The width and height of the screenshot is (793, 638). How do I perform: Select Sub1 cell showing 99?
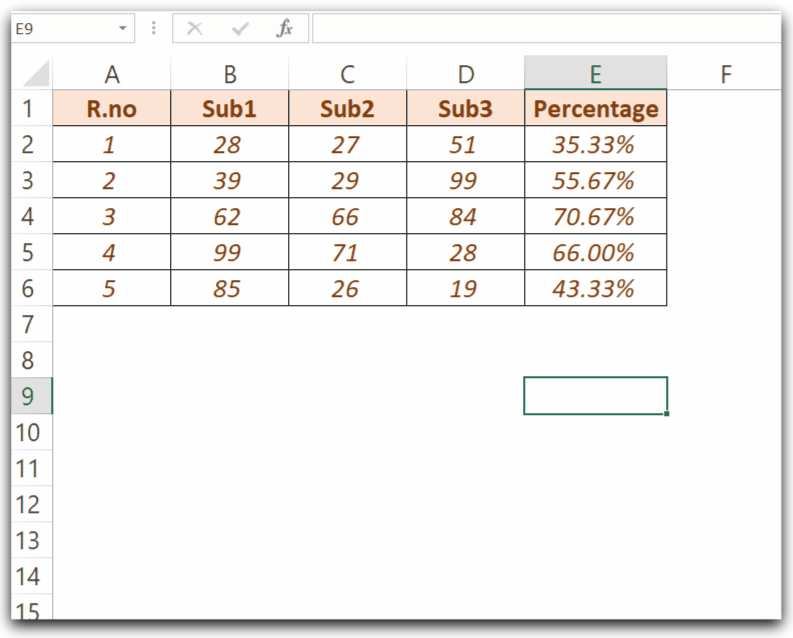(230, 252)
